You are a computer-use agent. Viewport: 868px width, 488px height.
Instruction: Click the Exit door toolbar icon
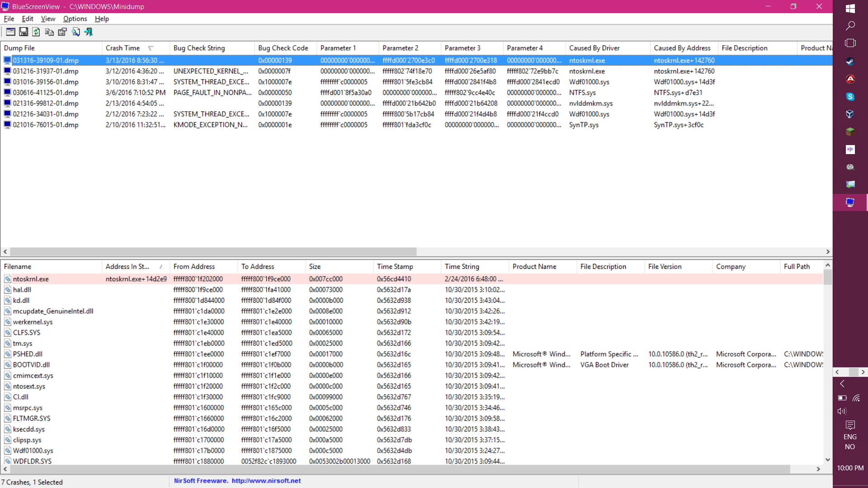point(89,32)
